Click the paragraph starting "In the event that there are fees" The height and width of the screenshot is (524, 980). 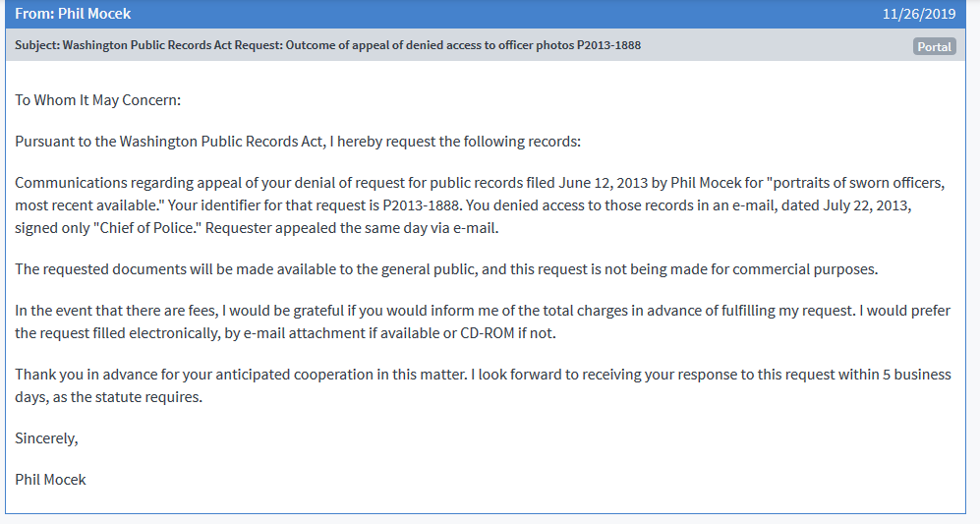(x=482, y=320)
